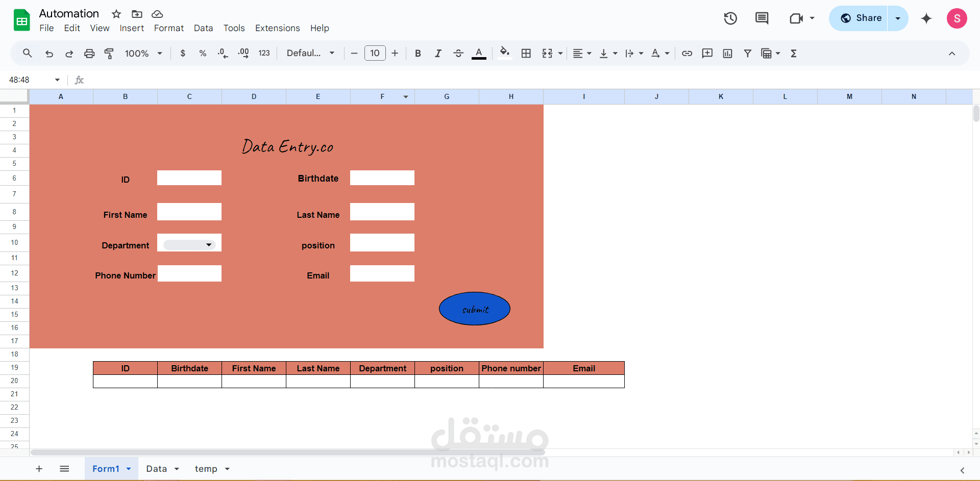Open the Insert menu

[132, 28]
